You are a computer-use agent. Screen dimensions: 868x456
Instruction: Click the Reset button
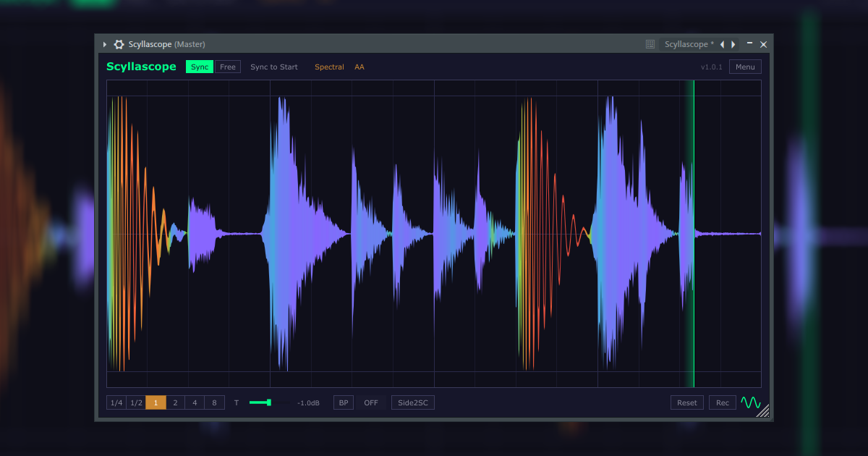(686, 402)
